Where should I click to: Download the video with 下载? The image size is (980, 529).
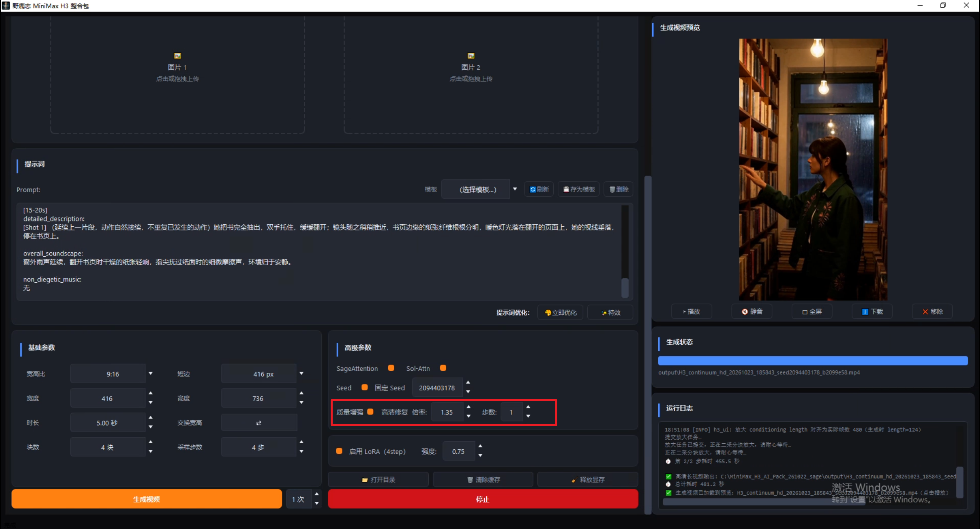[872, 312]
